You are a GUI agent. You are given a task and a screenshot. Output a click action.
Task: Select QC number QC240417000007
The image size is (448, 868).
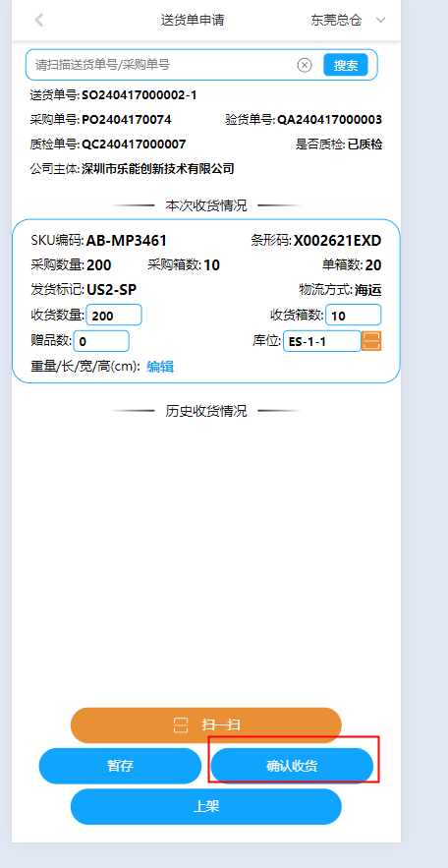[x=134, y=145]
